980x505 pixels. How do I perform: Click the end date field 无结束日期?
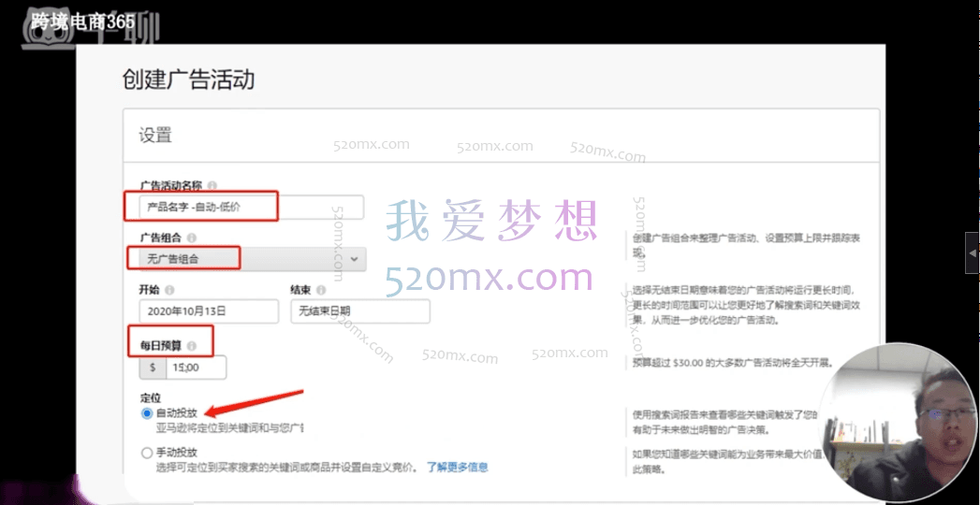click(360, 310)
